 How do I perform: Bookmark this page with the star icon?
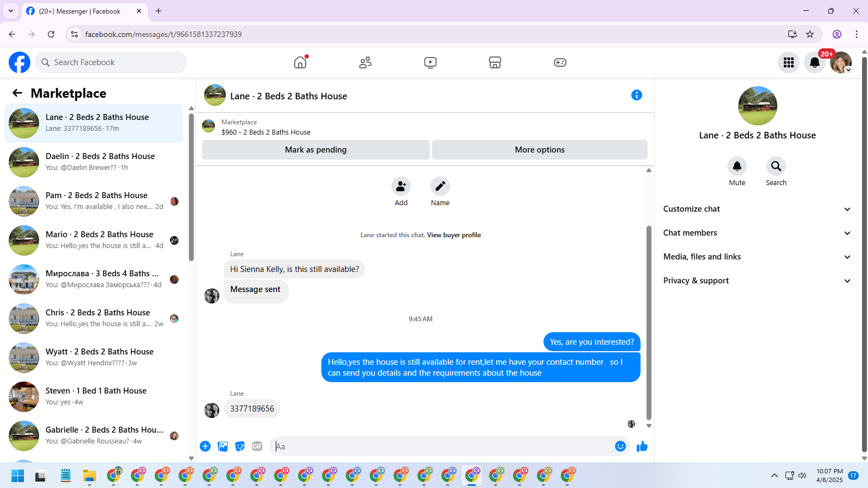point(810,34)
